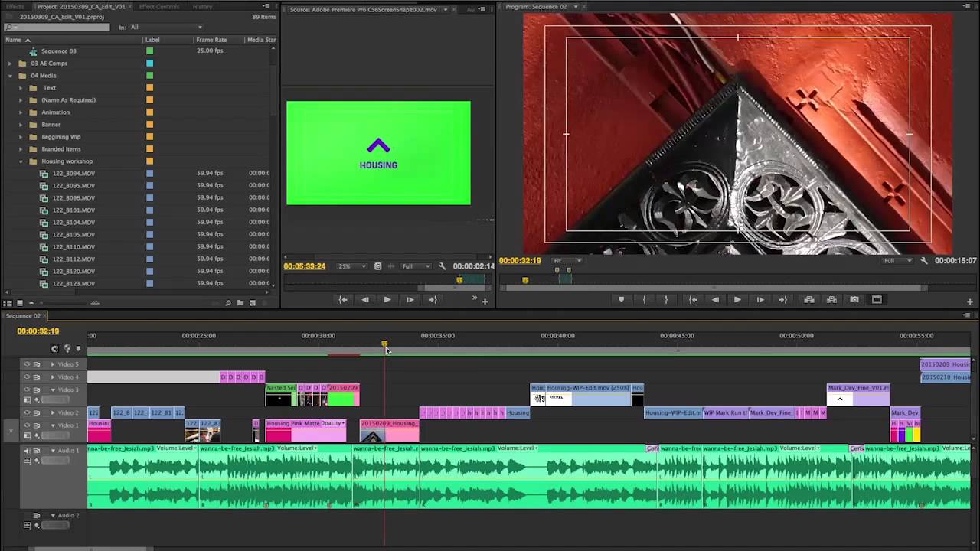
Task: Step forward one frame in Program monitor
Action: pyautogui.click(x=759, y=300)
